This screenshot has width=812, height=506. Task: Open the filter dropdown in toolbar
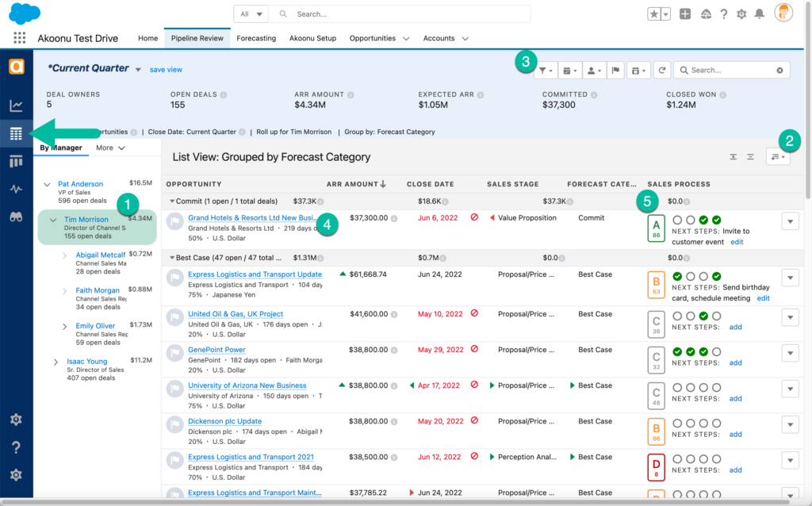pos(546,71)
